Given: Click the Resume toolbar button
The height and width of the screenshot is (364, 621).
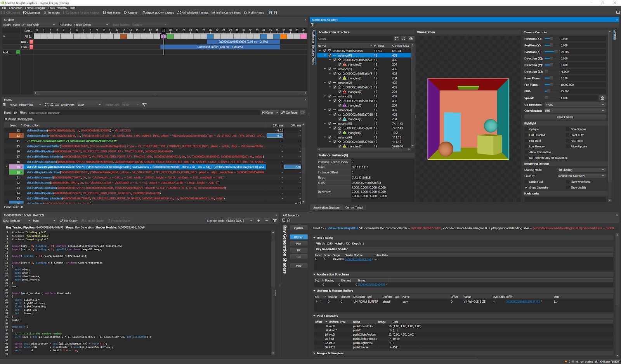Looking at the screenshot, I should [131, 12].
